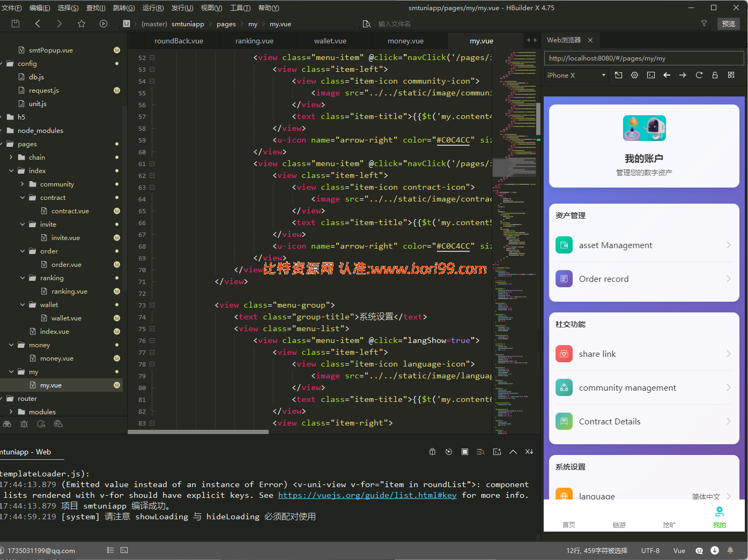Collapse the money folder in file tree
This screenshot has width=748, height=560.
pos(11,345)
